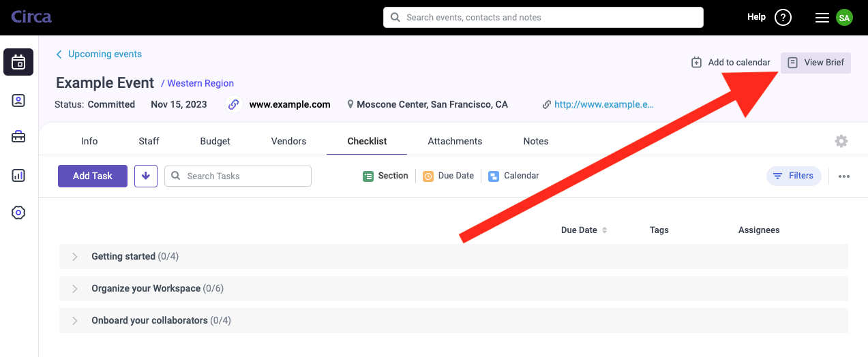Click the www.example.com text
This screenshot has width=868, height=357.
290,105
